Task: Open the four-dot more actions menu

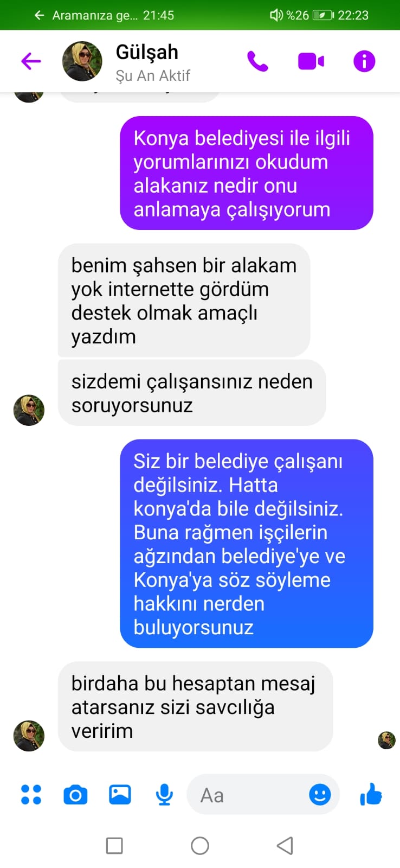Action: pyautogui.click(x=31, y=795)
